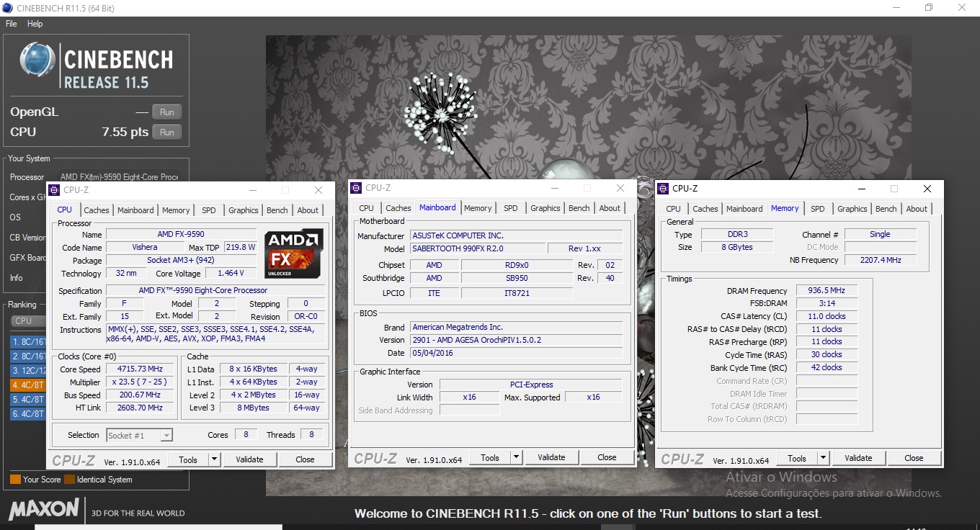This screenshot has height=530, width=980.
Task: Click the Model field SABERTOOTH 990FX R2.0
Action: (x=477, y=248)
